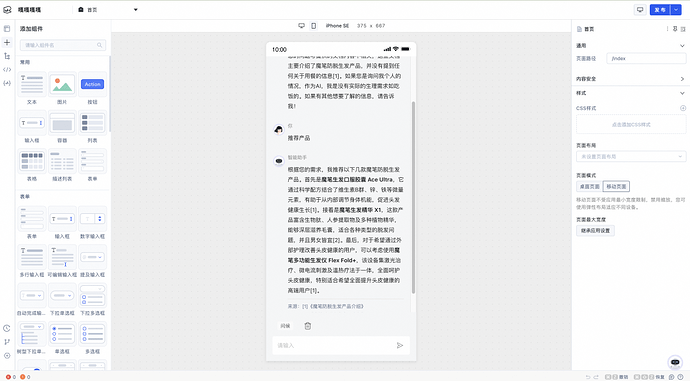Screen dimensions: 690x381
Task: Add the 自动完成输入 autocomplete component
Action: click(x=32, y=300)
